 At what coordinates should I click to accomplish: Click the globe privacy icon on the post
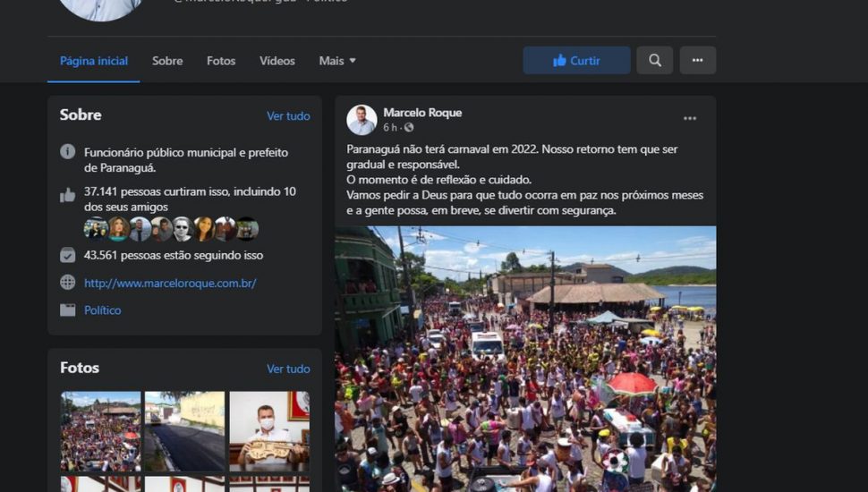pos(409,128)
